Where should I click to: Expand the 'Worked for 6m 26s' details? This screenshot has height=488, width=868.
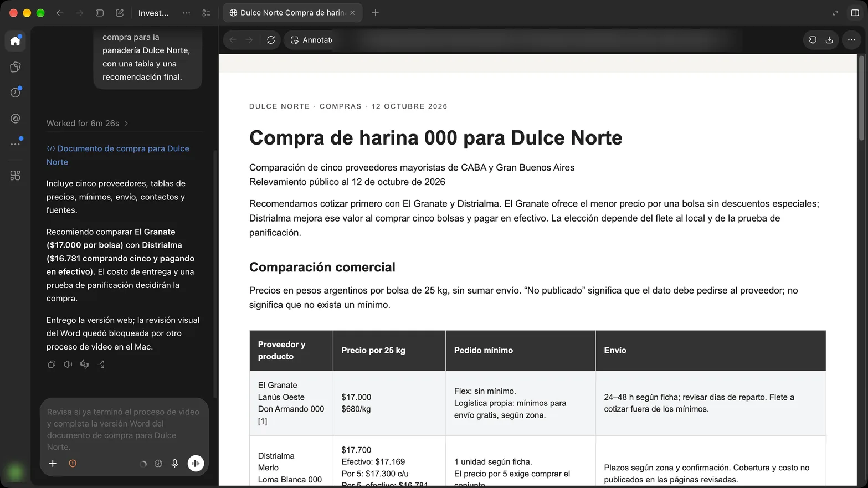pos(88,124)
